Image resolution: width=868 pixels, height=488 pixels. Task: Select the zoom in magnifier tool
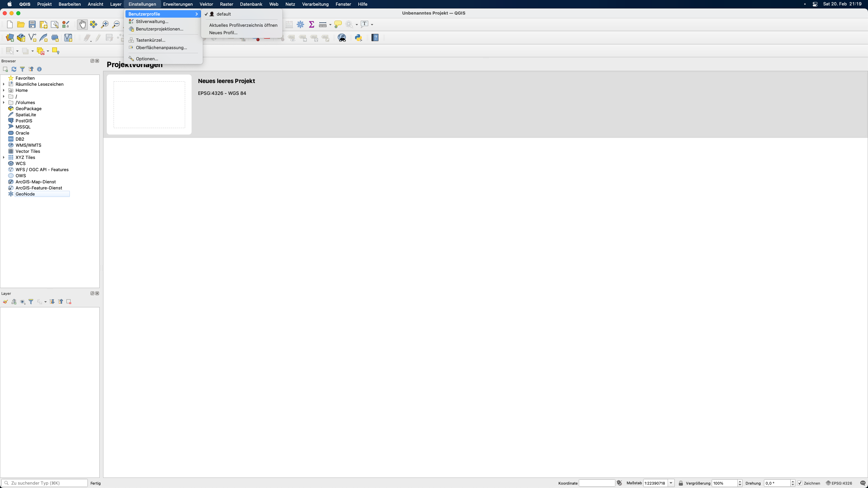(105, 24)
